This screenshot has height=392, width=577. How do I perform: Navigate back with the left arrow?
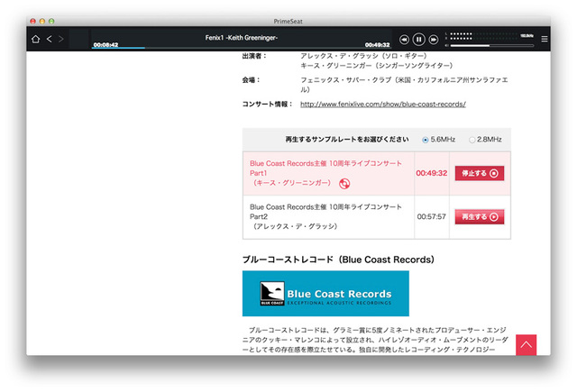click(49, 39)
